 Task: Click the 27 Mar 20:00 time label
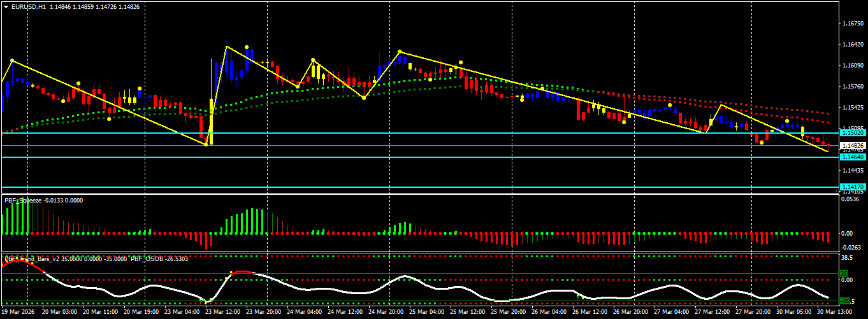753,313
